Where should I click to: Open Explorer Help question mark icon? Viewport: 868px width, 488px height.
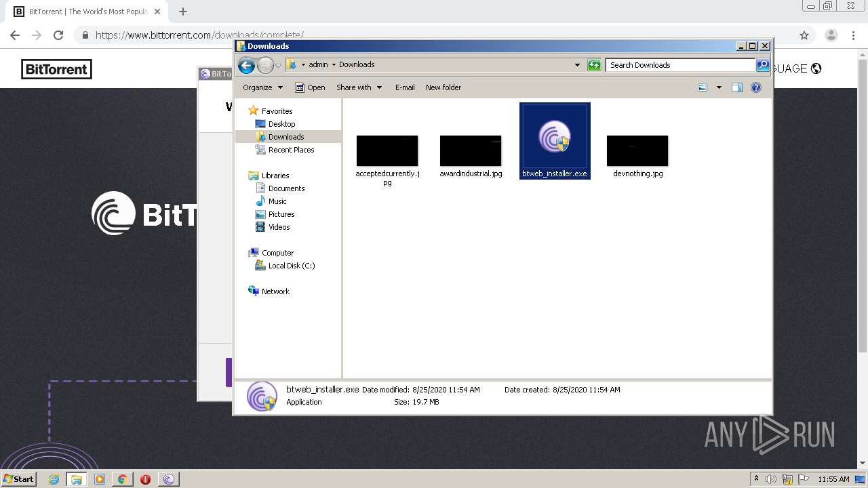pos(756,87)
